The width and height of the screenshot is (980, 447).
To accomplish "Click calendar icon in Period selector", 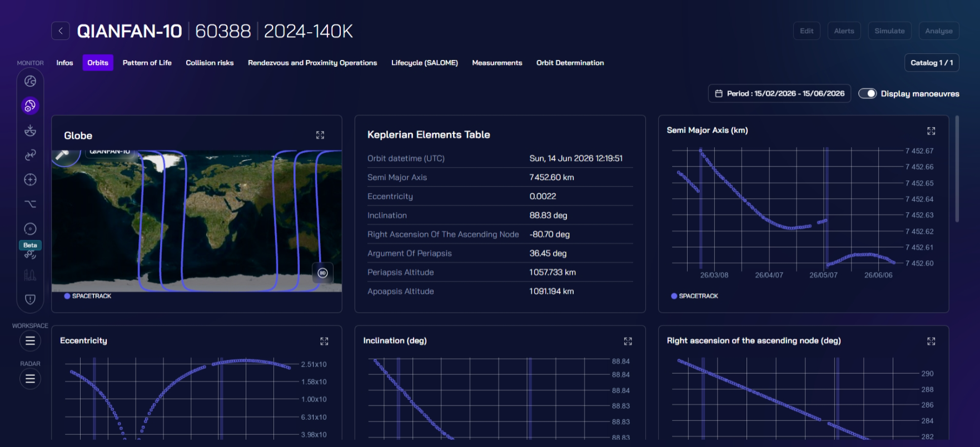I will [719, 93].
